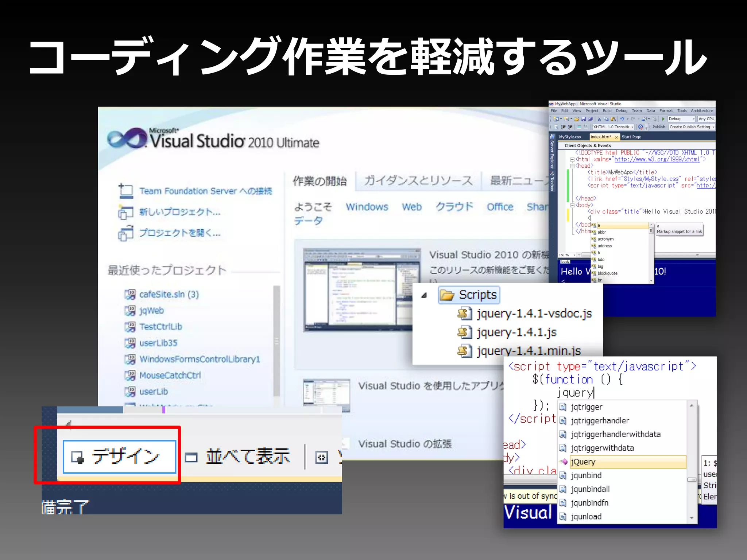This screenshot has width=747, height=560.
Task: Click the Paste clipboard icon
Action: click(613, 119)
